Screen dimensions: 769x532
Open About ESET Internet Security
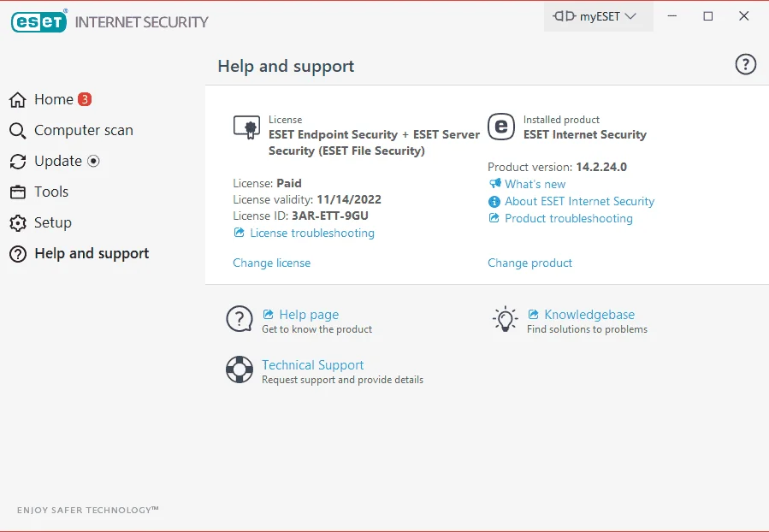tap(580, 201)
